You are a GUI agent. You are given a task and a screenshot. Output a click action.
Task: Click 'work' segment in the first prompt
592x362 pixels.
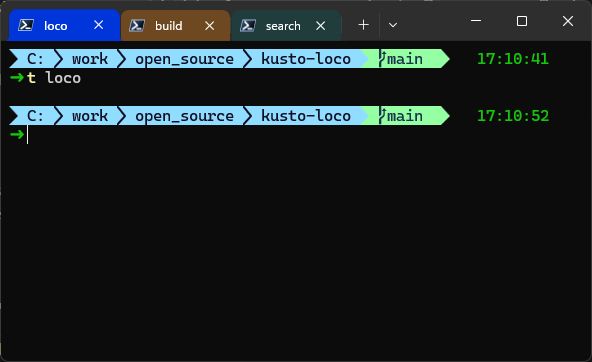tap(90, 59)
